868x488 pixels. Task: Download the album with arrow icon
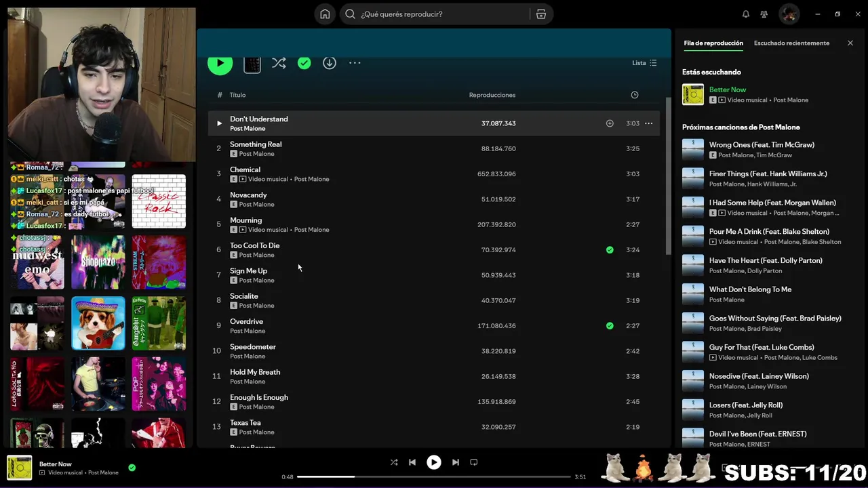coord(330,63)
